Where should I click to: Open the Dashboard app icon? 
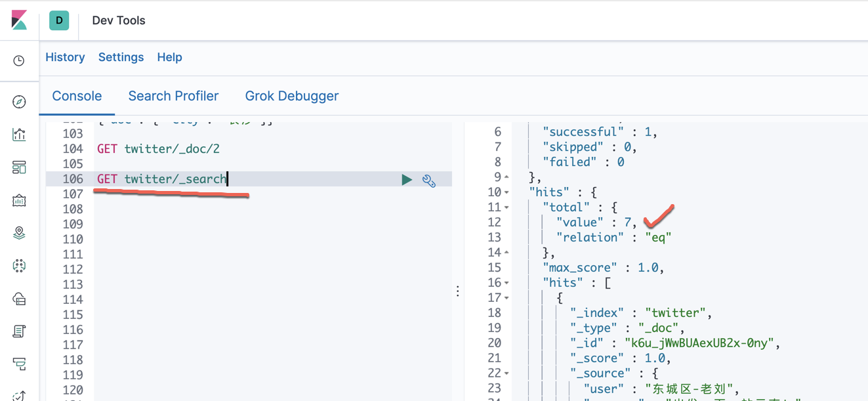[19, 167]
